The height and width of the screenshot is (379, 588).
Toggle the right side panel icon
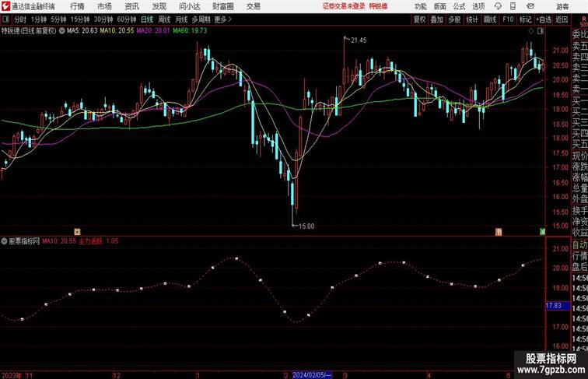(x=541, y=31)
